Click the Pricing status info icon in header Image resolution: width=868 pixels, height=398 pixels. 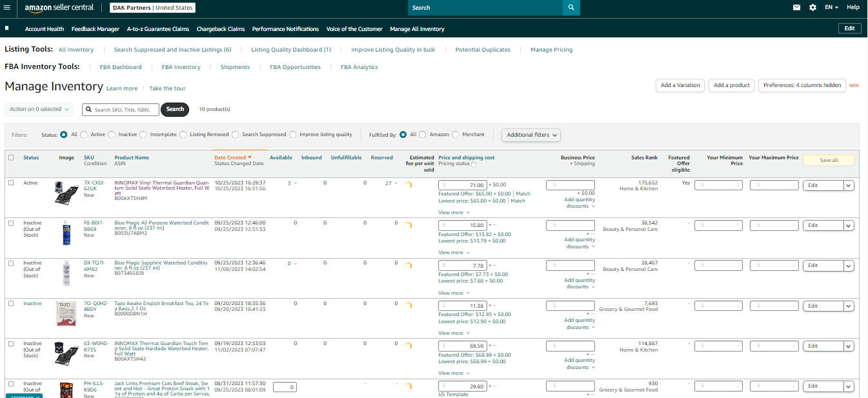(x=474, y=164)
